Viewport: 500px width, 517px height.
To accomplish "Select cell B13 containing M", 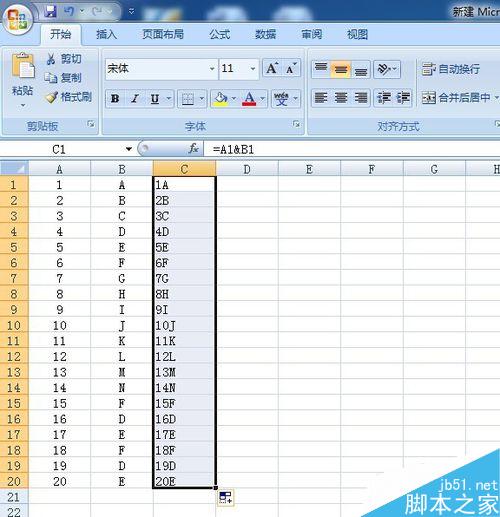I will 122,372.
